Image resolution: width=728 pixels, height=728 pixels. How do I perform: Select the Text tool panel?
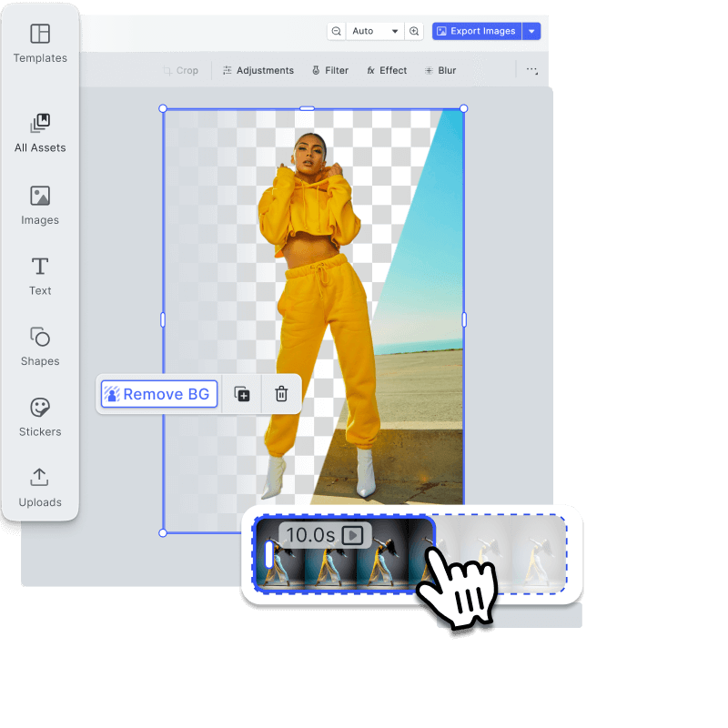40,272
